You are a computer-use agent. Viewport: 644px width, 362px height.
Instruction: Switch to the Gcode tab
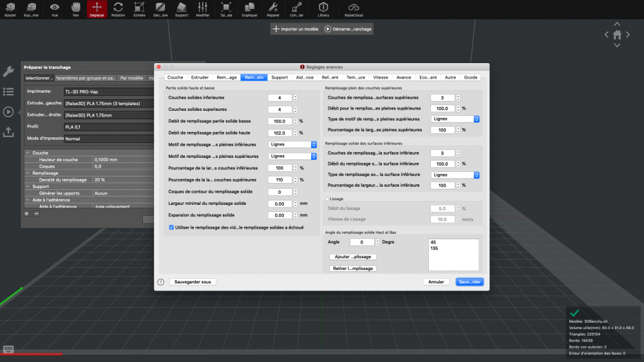point(471,77)
